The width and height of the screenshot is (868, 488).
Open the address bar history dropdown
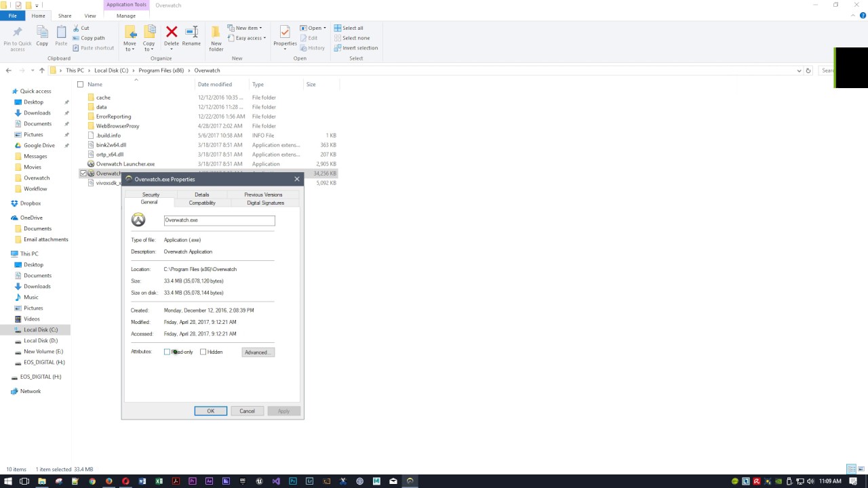coord(799,70)
